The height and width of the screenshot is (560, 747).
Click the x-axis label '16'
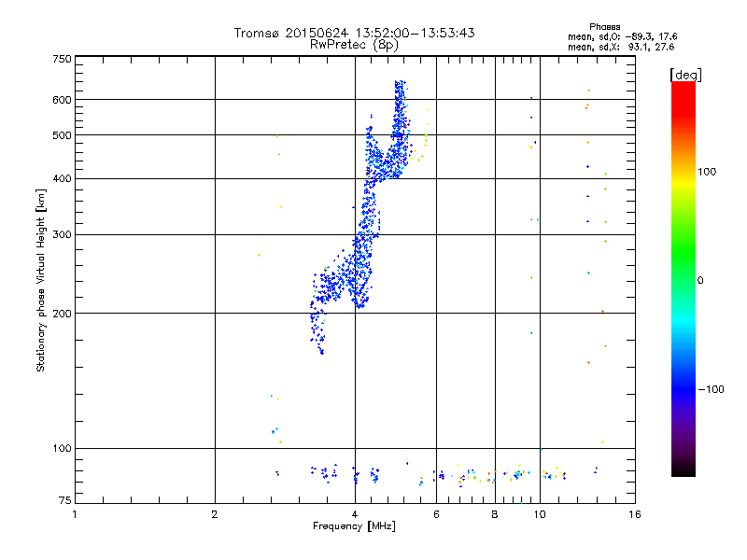(x=635, y=514)
